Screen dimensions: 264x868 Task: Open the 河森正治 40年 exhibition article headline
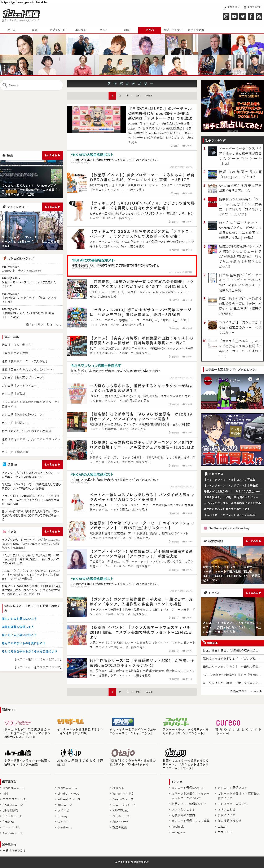142,284
